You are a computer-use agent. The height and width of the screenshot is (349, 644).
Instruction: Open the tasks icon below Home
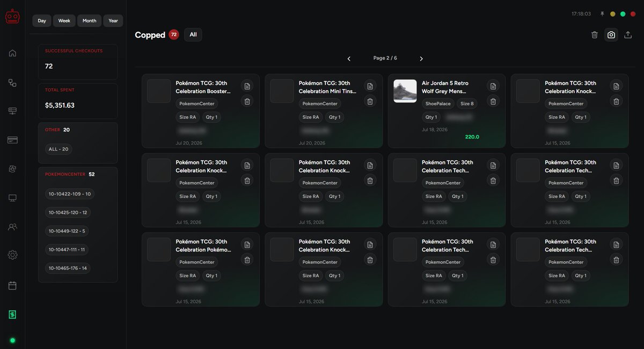(x=12, y=83)
